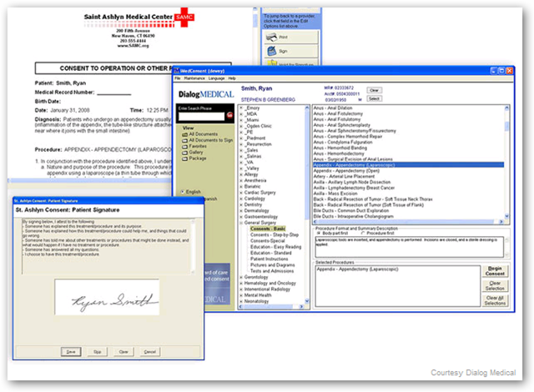Click the Sign pen icon button

tap(278, 51)
